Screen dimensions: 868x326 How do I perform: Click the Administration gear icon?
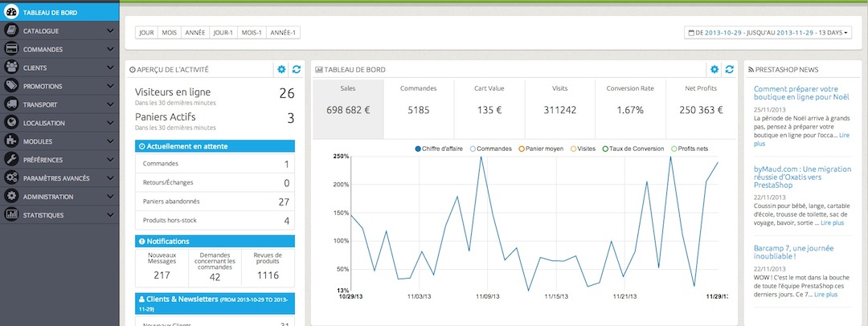(x=11, y=197)
